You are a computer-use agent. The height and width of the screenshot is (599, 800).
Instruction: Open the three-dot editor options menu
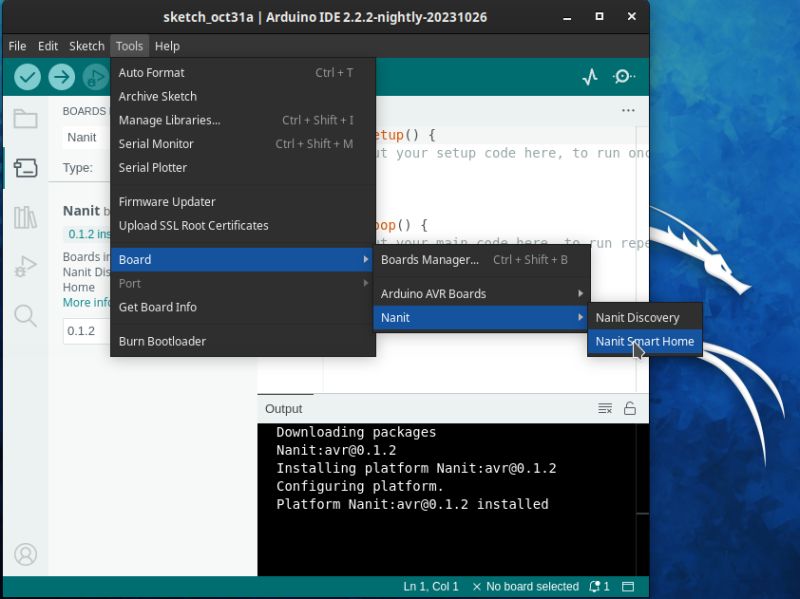[x=628, y=110]
